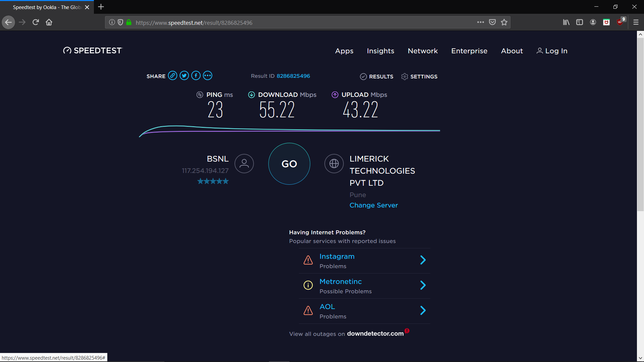Click the Facebook share icon
This screenshot has width=644, height=362.
pos(195,75)
